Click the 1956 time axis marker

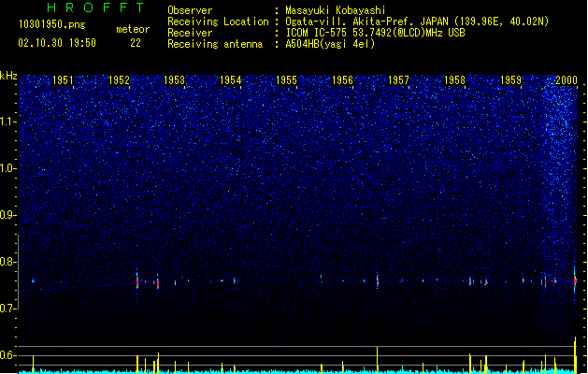coord(342,80)
